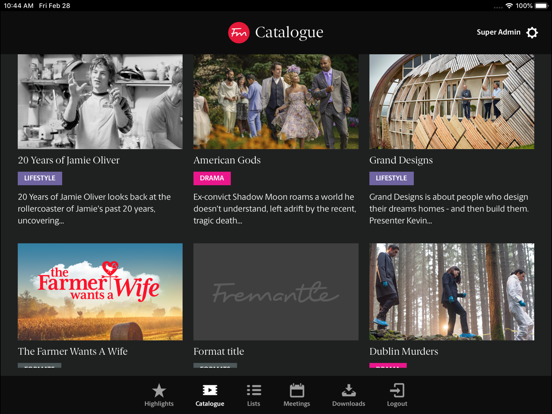Select the Dublin Murders title

[x=404, y=351]
